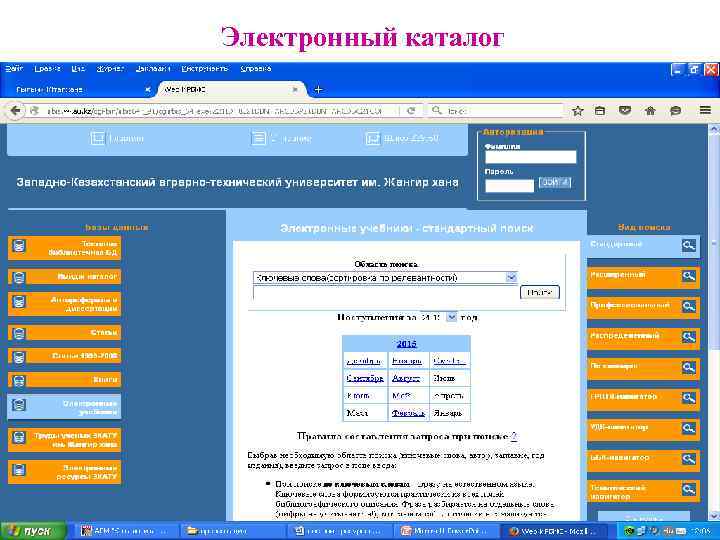
Task: Click the Поиск search button
Action: 540,292
